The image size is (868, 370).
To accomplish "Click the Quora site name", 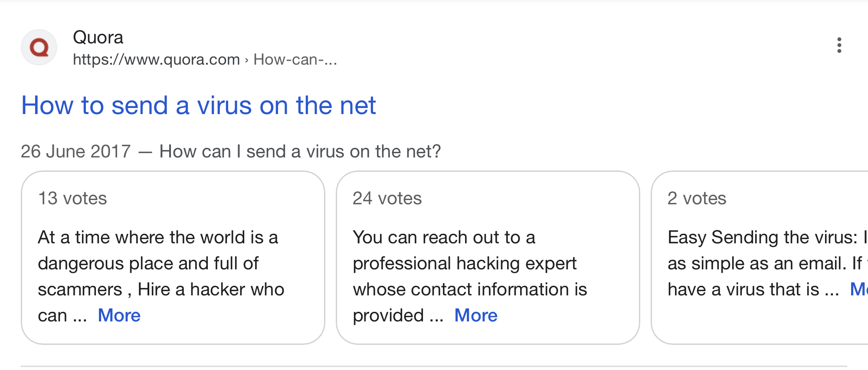I will point(98,37).
